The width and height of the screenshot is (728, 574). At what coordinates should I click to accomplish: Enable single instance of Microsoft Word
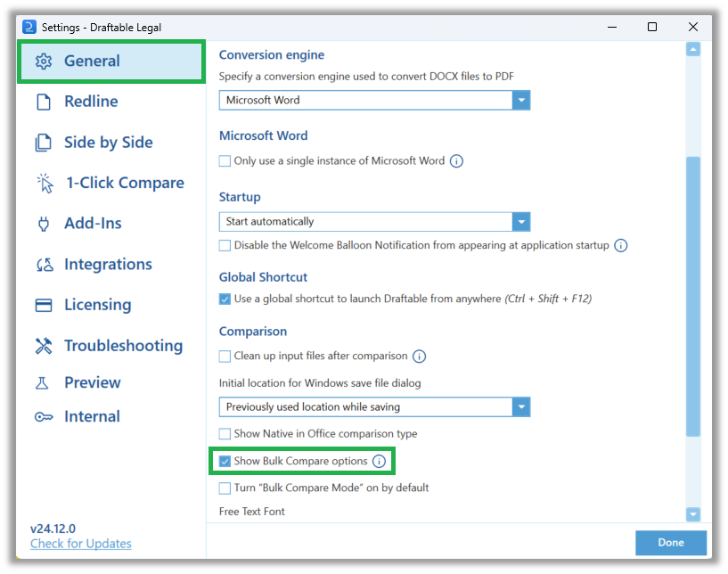point(225,160)
